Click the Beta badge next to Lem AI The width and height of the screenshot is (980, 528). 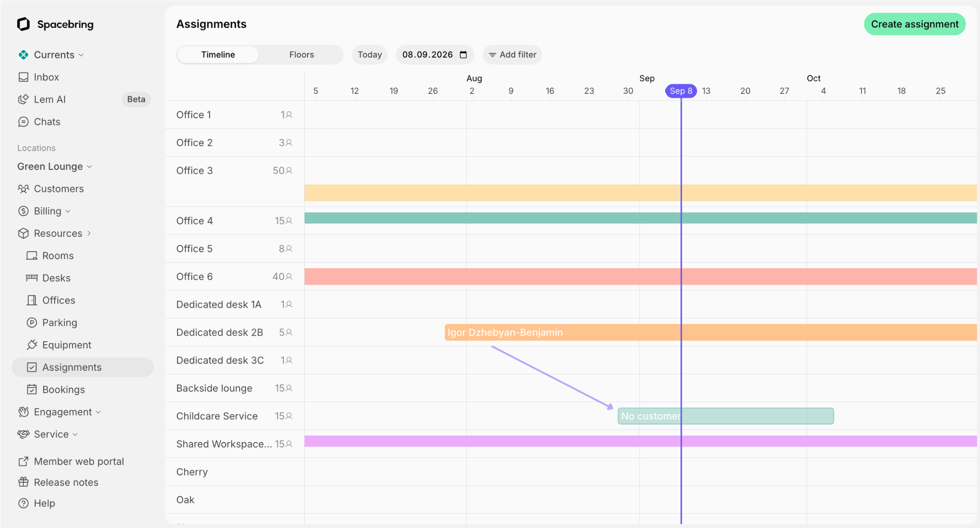(136, 99)
